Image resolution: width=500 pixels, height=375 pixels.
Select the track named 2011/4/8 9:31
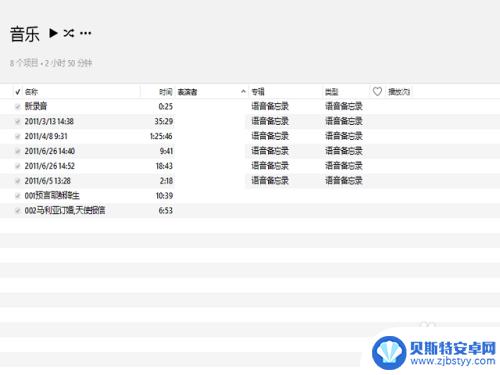click(x=46, y=136)
